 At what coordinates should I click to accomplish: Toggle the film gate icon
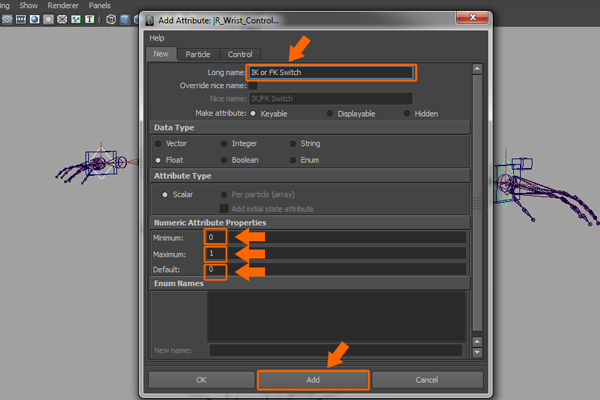click(x=21, y=19)
